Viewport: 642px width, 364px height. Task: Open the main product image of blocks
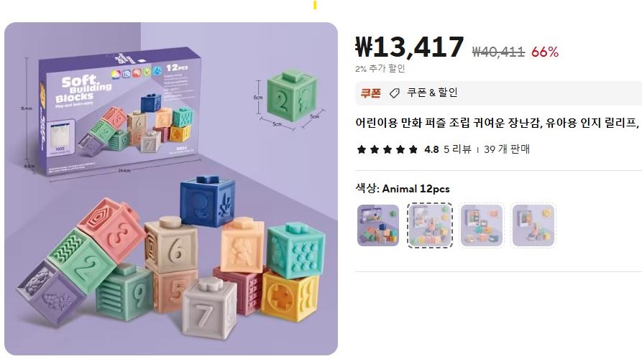click(171, 189)
